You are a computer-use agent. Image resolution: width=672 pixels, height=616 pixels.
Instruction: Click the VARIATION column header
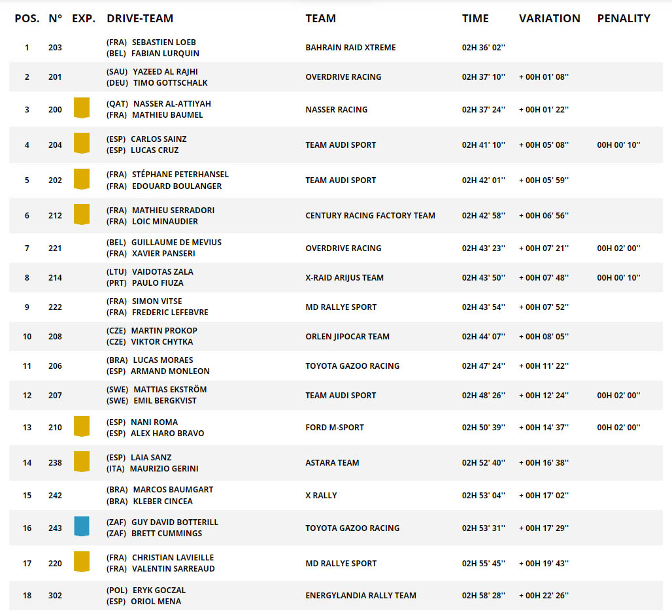coord(549,18)
